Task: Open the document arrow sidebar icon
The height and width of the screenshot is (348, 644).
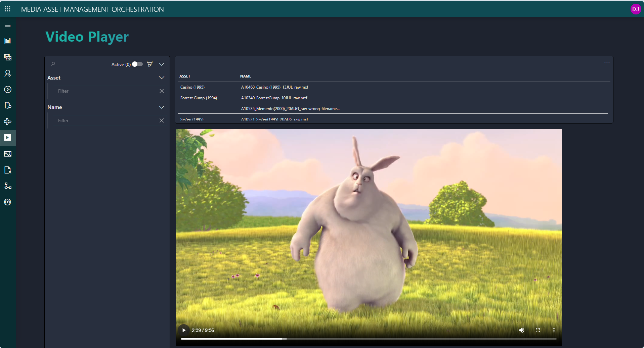Action: click(x=8, y=170)
